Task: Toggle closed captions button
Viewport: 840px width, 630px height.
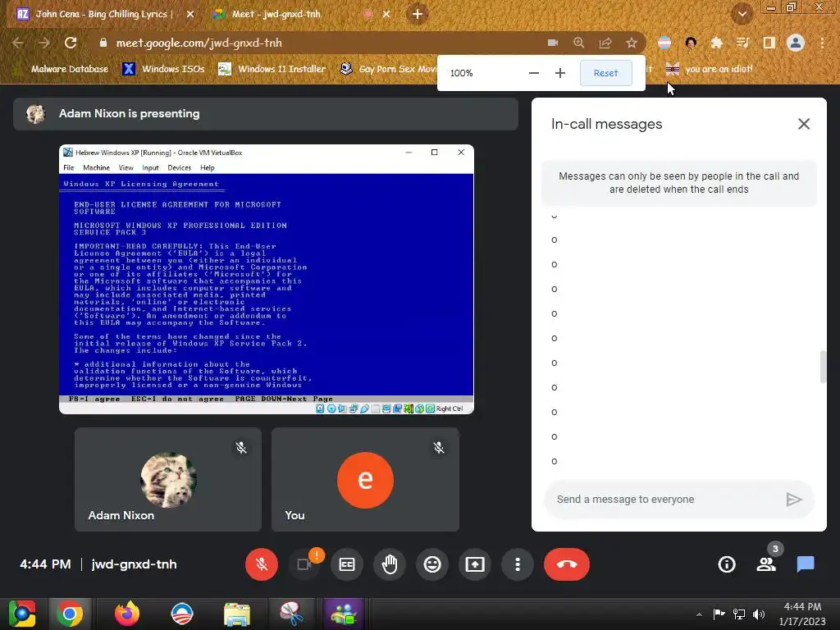Action: (347, 564)
